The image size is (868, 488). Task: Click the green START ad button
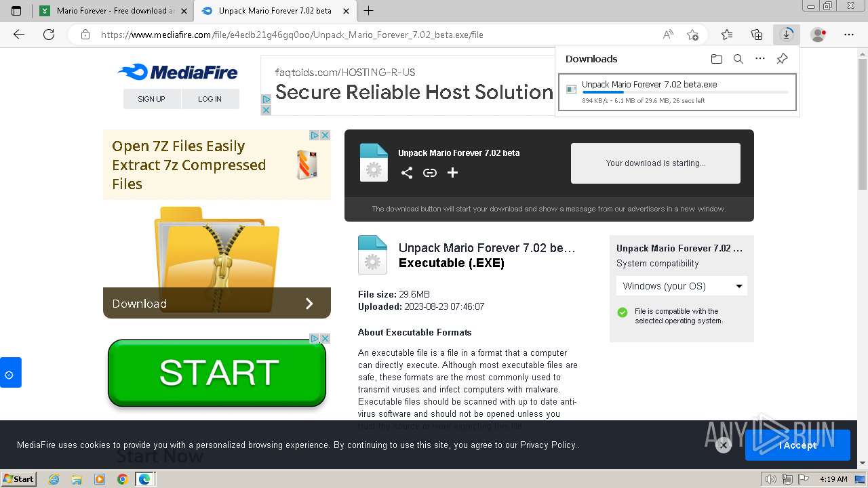pos(217,373)
